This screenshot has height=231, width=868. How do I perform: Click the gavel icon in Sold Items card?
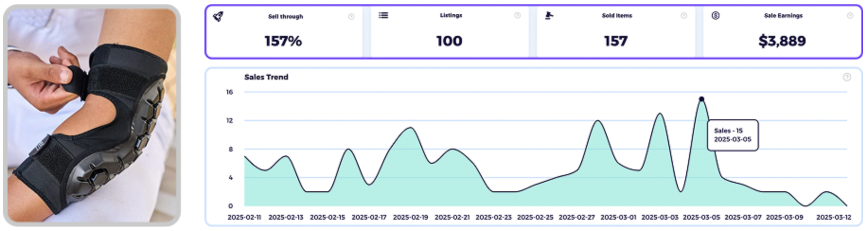[549, 16]
